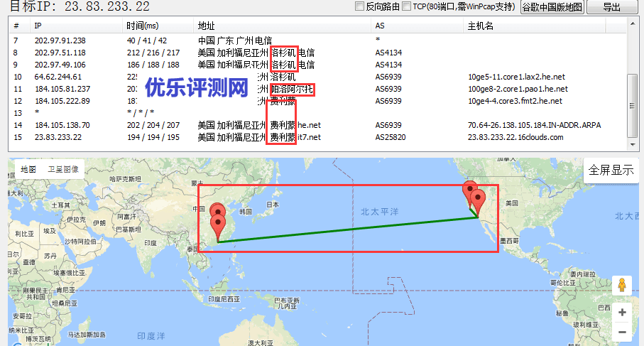Sort by the 时间(ms) column header
This screenshot has width=644, height=346.
point(158,26)
